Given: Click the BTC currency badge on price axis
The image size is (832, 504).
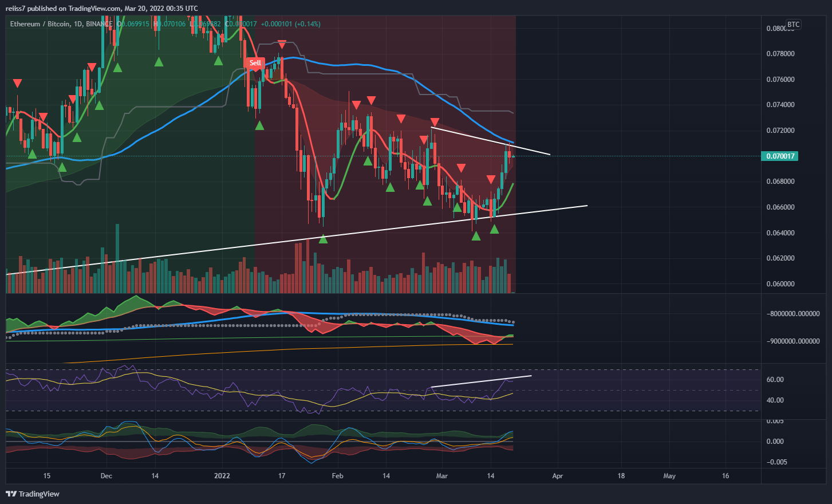Looking at the screenshot, I should coord(793,25).
